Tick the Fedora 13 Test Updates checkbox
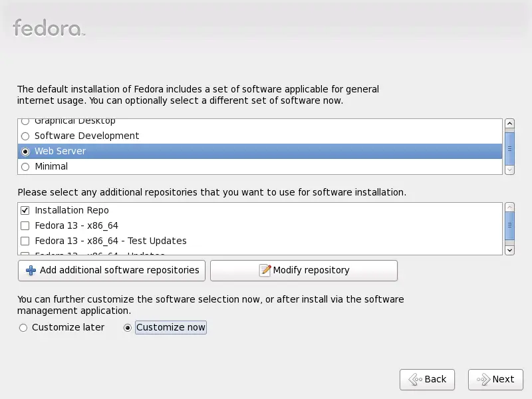 [25, 241]
